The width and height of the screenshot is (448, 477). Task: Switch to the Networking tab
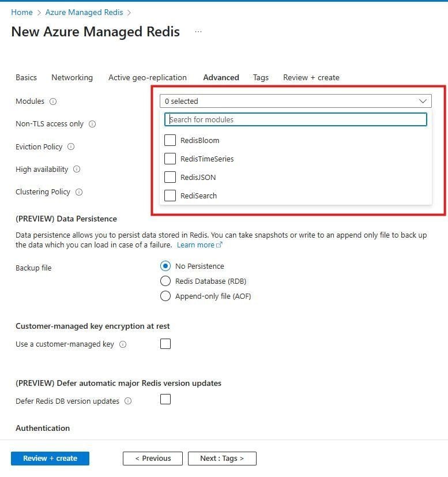71,77
